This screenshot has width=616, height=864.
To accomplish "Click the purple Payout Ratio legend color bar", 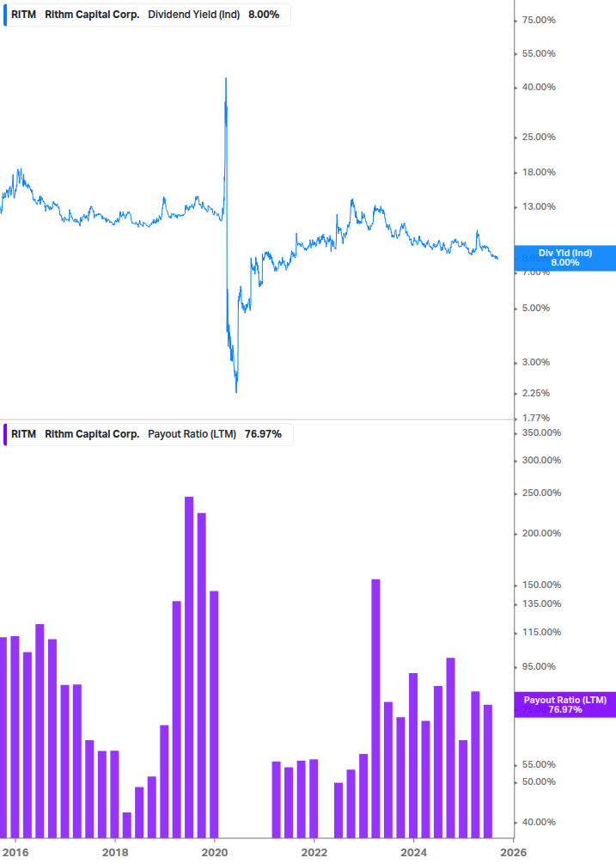I will 5,434.
